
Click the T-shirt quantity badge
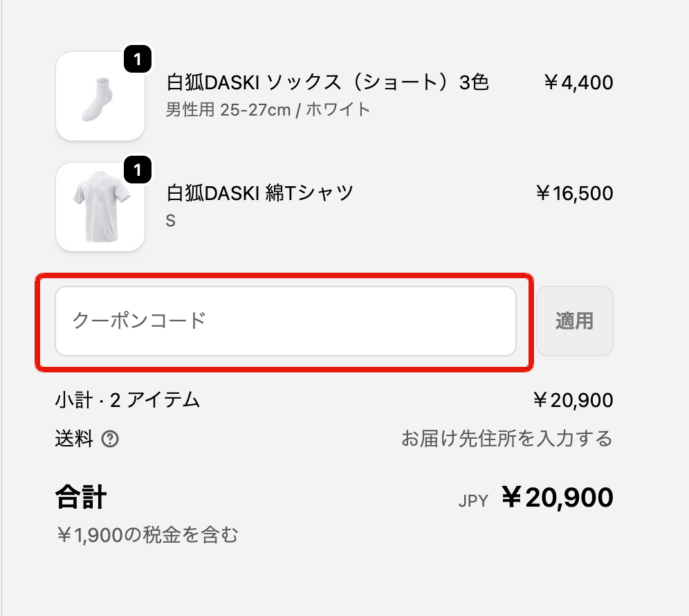[138, 170]
